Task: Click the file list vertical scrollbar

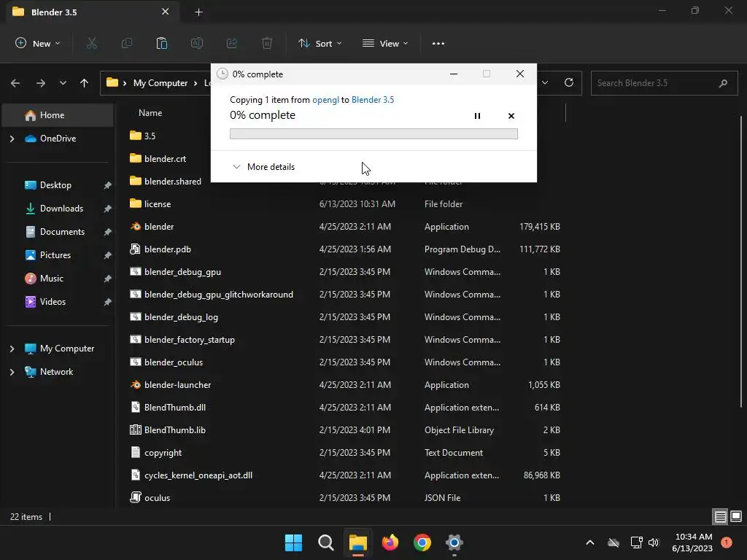Action: point(741,262)
